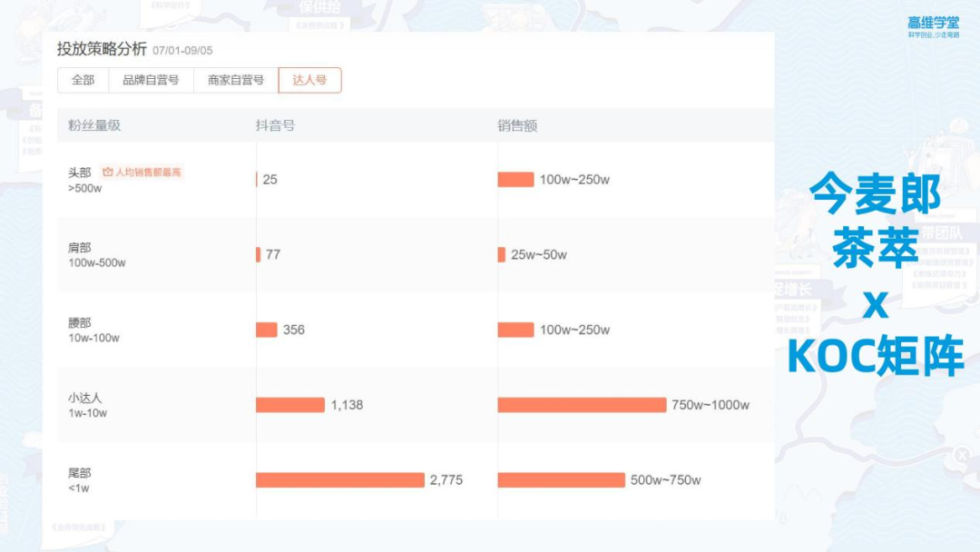Click the 销售额 bar for 头部
The width and height of the screenshot is (980, 552).
[515, 180]
